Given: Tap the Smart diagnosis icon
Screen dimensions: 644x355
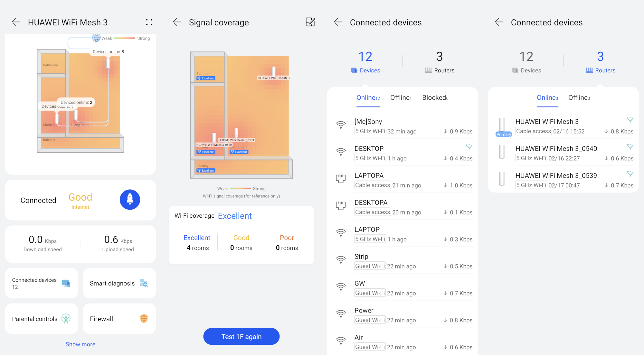Looking at the screenshot, I should tap(144, 283).
